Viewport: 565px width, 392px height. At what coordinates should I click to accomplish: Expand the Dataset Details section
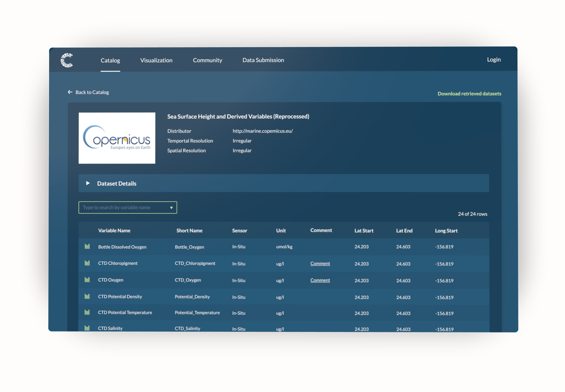pos(88,183)
